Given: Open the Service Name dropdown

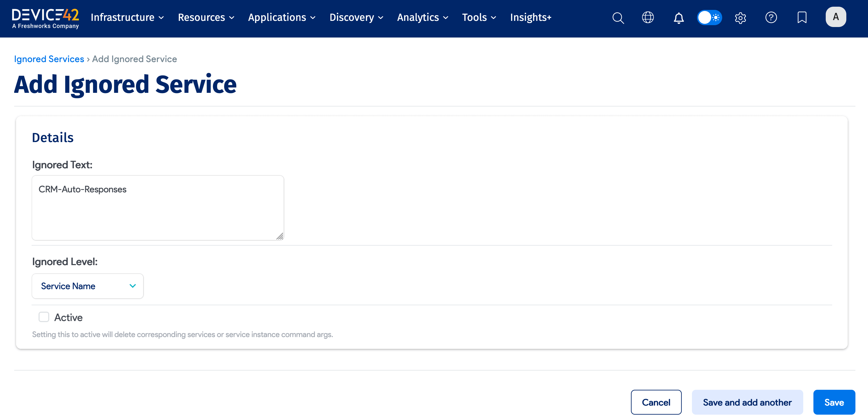Looking at the screenshot, I should [87, 286].
